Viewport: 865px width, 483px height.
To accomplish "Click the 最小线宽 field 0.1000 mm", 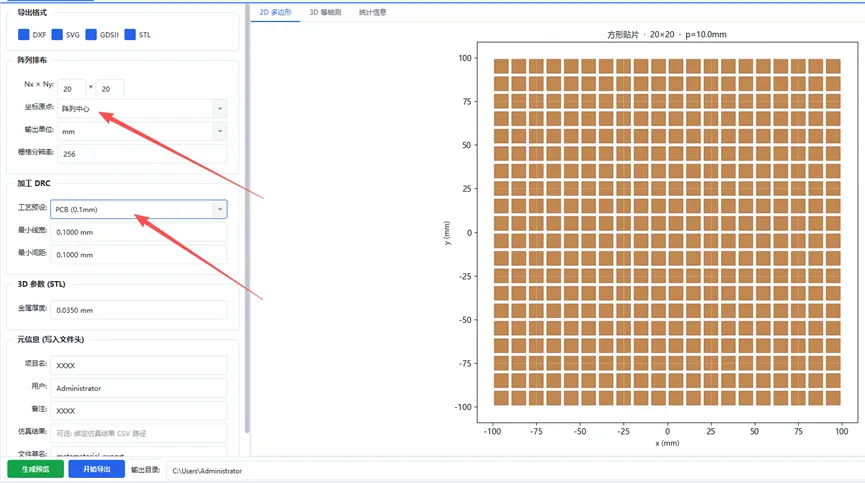I will coord(138,232).
